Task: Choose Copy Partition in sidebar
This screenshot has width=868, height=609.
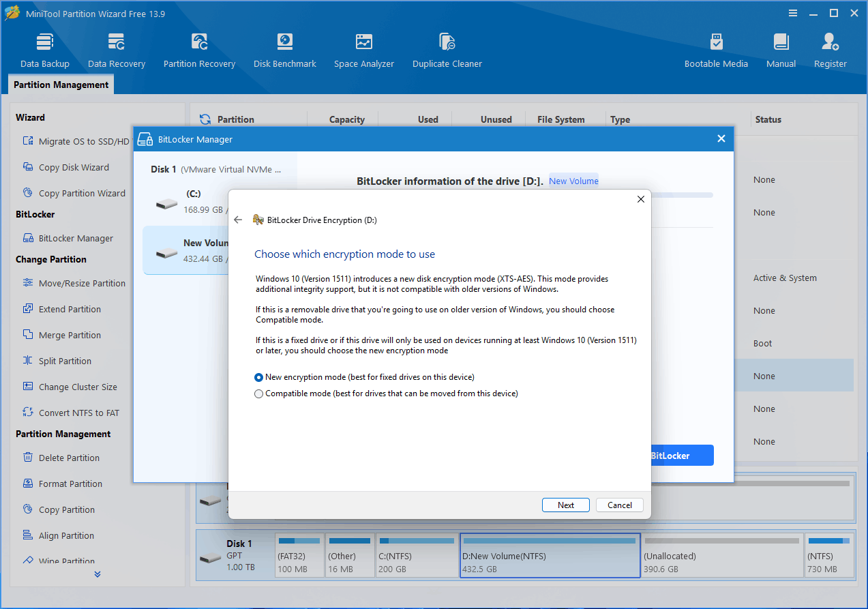Action: pos(59,509)
